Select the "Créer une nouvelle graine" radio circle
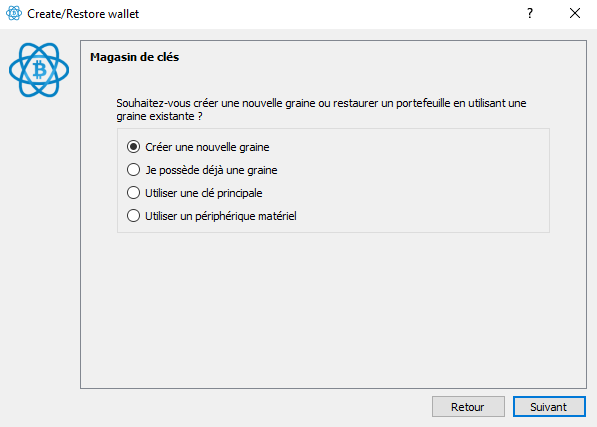The height and width of the screenshot is (427, 597). point(133,147)
